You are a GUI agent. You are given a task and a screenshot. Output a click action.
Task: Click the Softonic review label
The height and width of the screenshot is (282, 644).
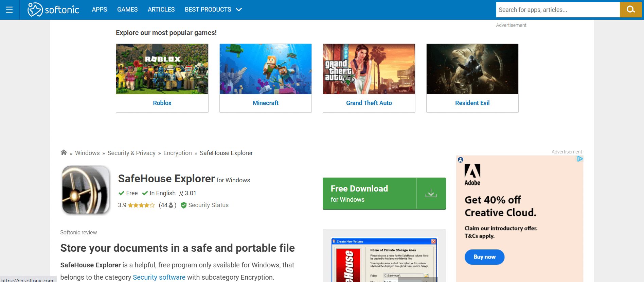78,232
